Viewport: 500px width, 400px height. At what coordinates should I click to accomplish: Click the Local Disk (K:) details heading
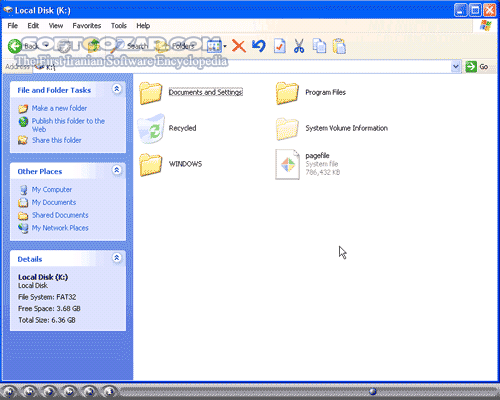click(43, 277)
